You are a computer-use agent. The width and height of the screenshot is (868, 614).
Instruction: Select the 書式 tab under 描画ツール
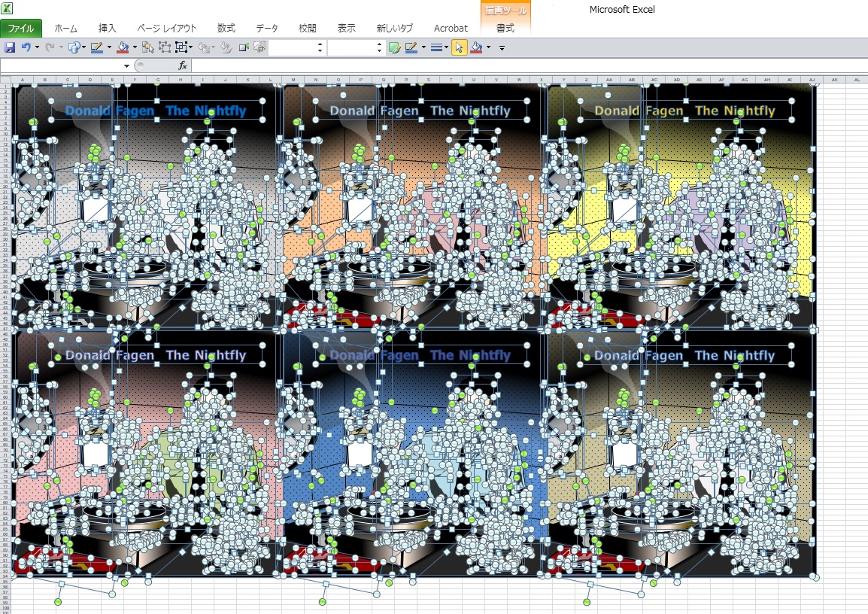tap(505, 29)
